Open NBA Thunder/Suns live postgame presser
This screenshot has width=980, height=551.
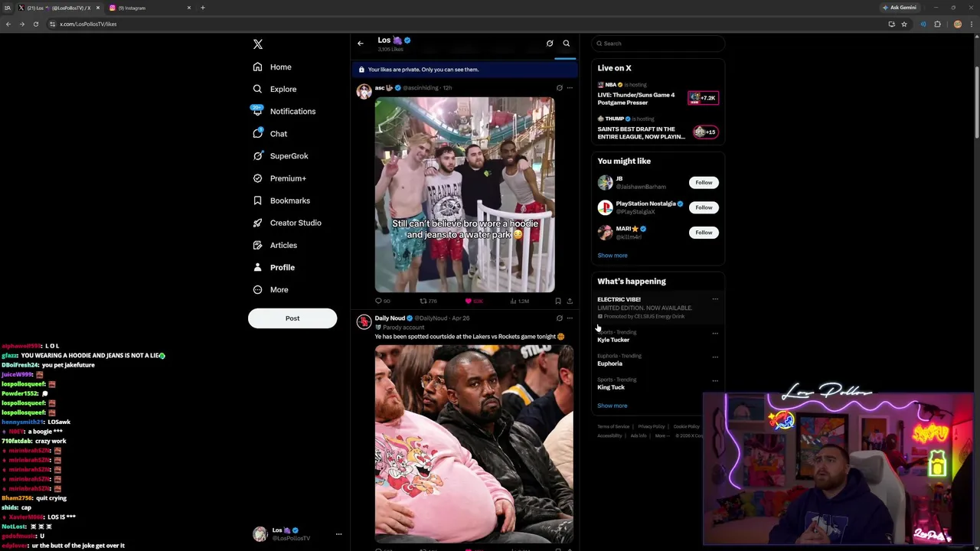click(x=658, y=95)
